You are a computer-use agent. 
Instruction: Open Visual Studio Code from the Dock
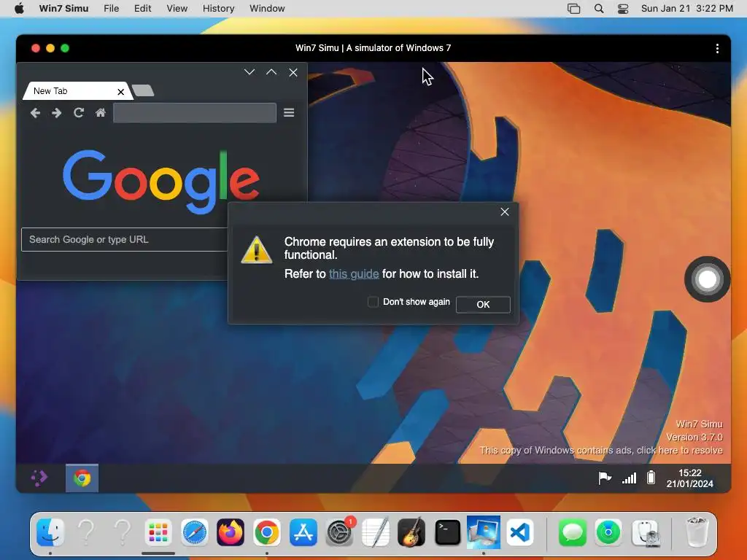tap(519, 532)
